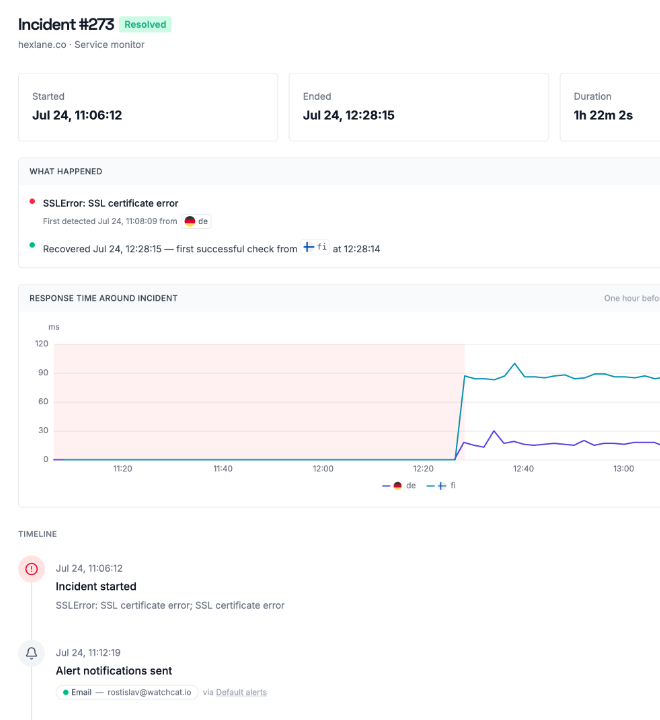
Task: Click the red dot beside SSLError entry
Action: tap(32, 201)
